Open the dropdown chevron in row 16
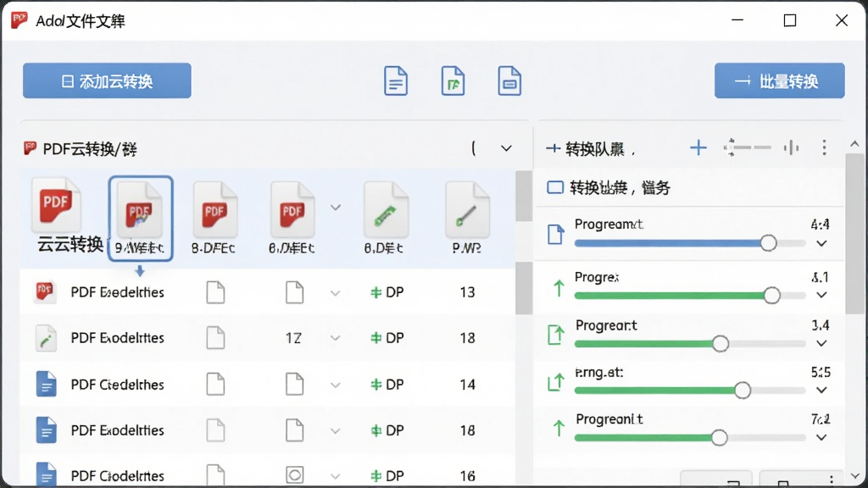This screenshot has width=868, height=488. tap(335, 476)
